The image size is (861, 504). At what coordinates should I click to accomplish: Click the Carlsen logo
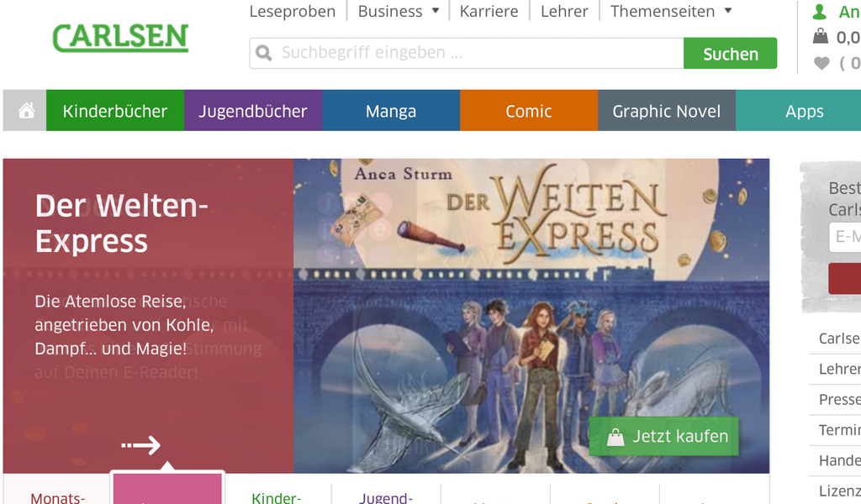(x=120, y=38)
